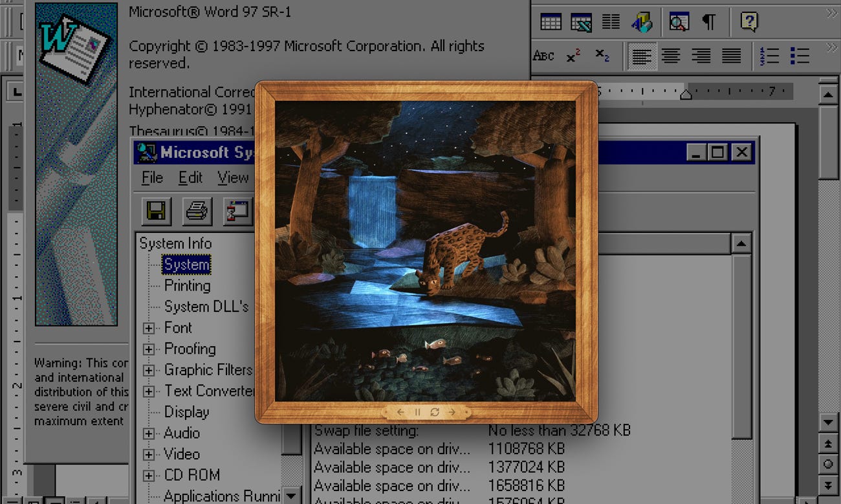Select the System item in the tree
Viewport: 841px width, 504px height.
point(186,265)
